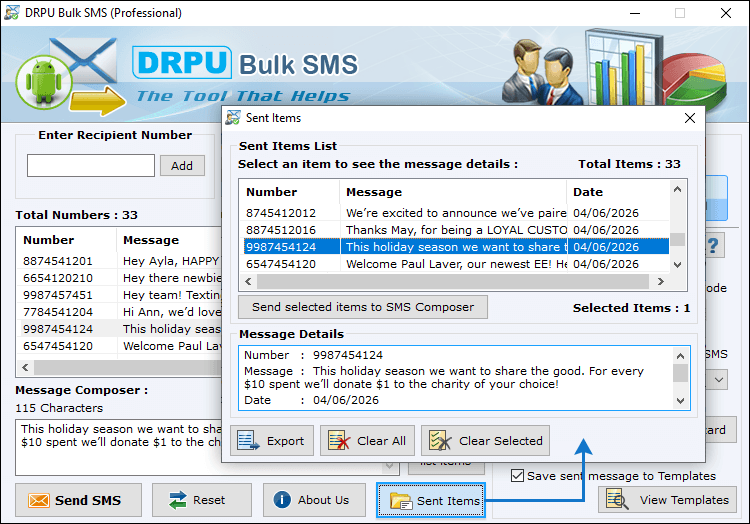The width and height of the screenshot is (750, 524).
Task: Click Send selected items to SMS Composer
Action: (x=363, y=307)
